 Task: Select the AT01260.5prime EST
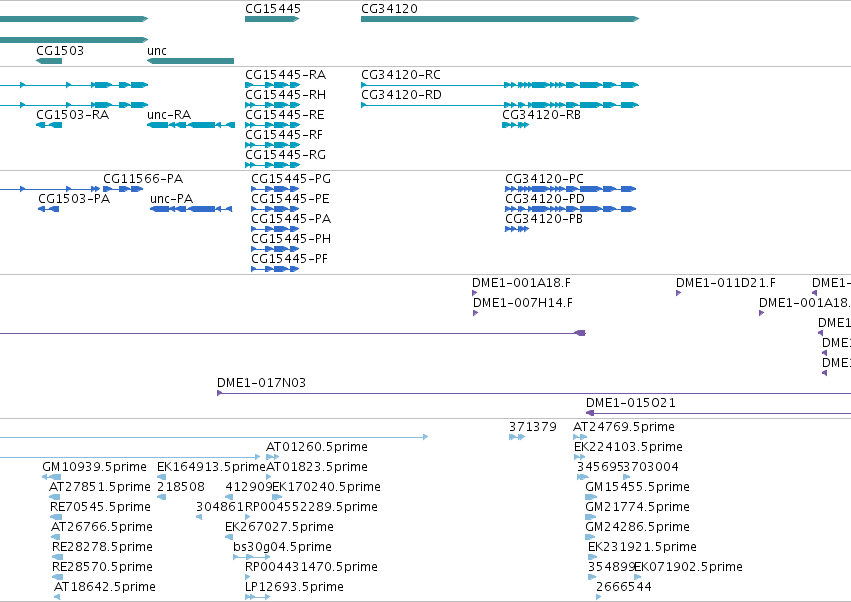coord(273,457)
